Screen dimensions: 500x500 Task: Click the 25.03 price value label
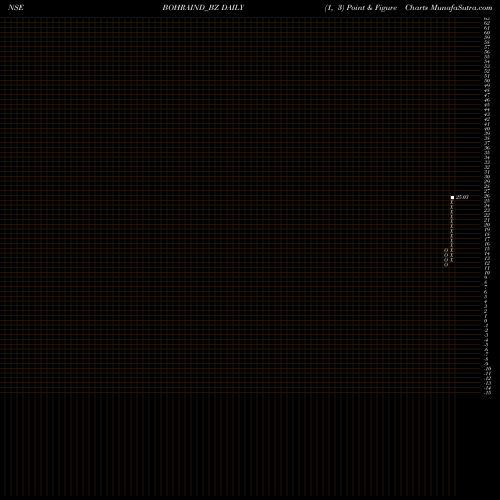tap(462, 197)
